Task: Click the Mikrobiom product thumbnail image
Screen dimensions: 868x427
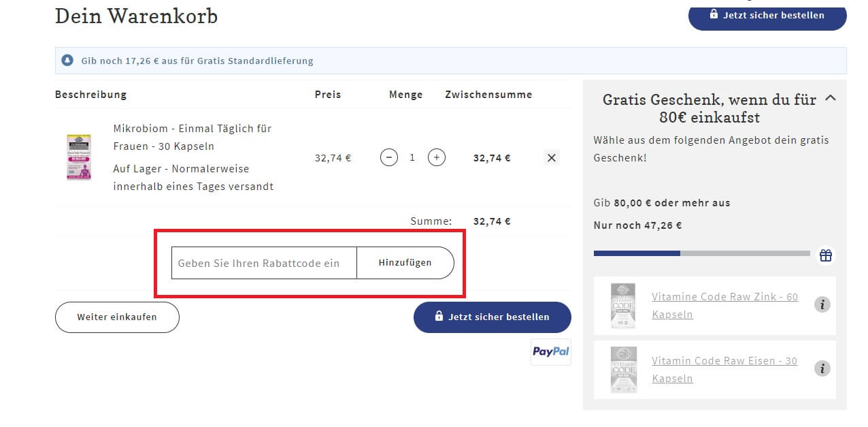Action: tap(79, 157)
